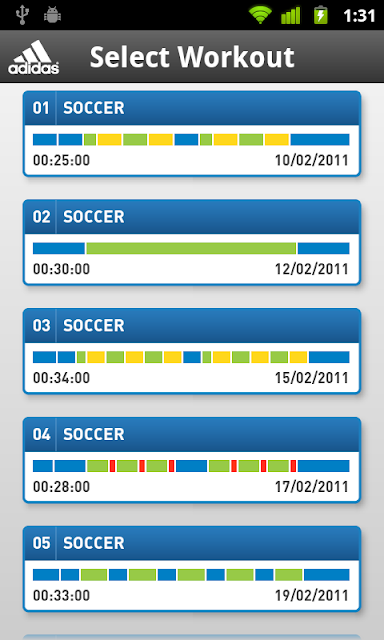Tap the 00:25:00 duration in workout 01
The width and height of the screenshot is (384, 640).
click(x=61, y=160)
